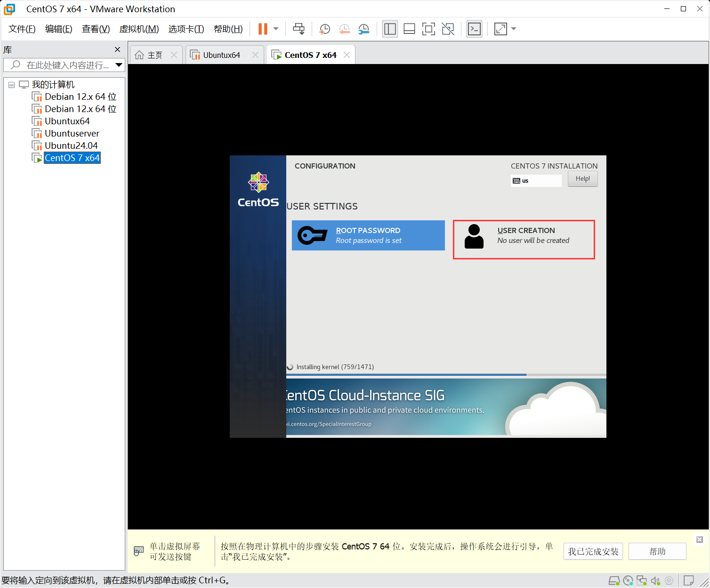The image size is (710, 588).
Task: Collapse the 我的计算机 tree node
Action: click(x=11, y=85)
